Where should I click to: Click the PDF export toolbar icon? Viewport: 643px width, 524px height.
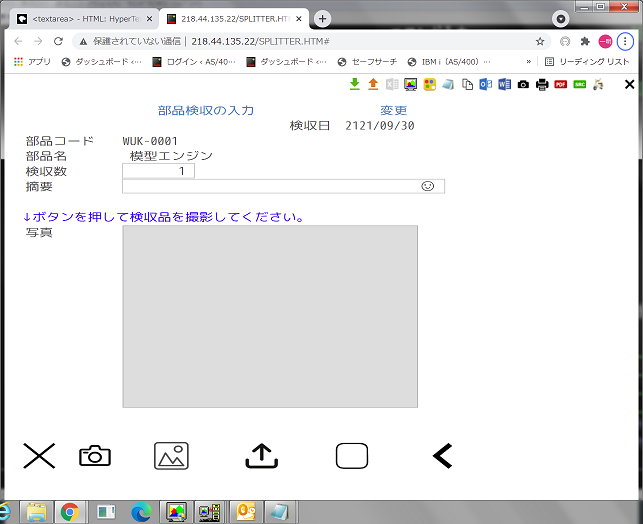click(561, 85)
